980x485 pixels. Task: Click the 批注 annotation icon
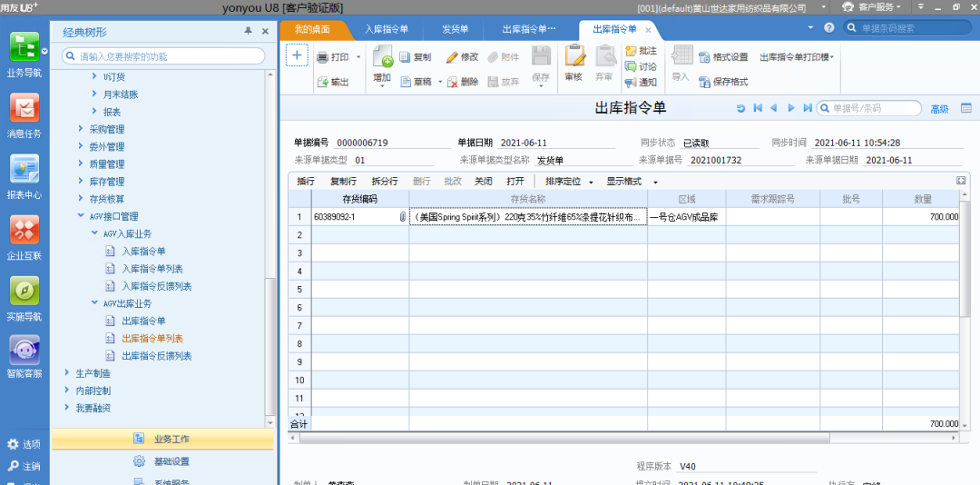(631, 52)
